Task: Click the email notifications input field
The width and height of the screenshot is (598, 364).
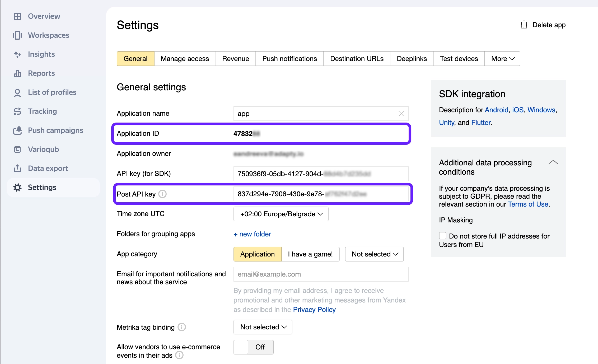Action: click(321, 274)
